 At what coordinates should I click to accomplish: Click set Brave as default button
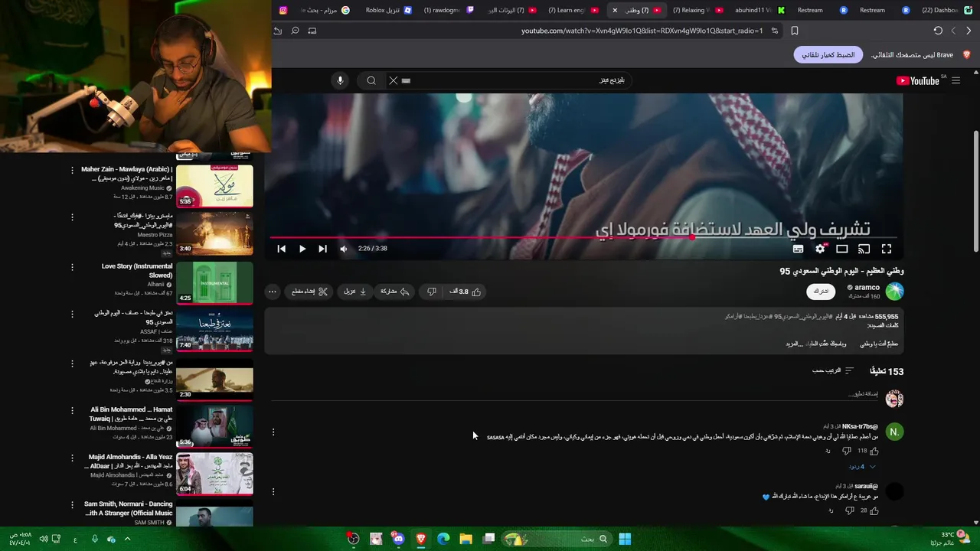click(828, 55)
